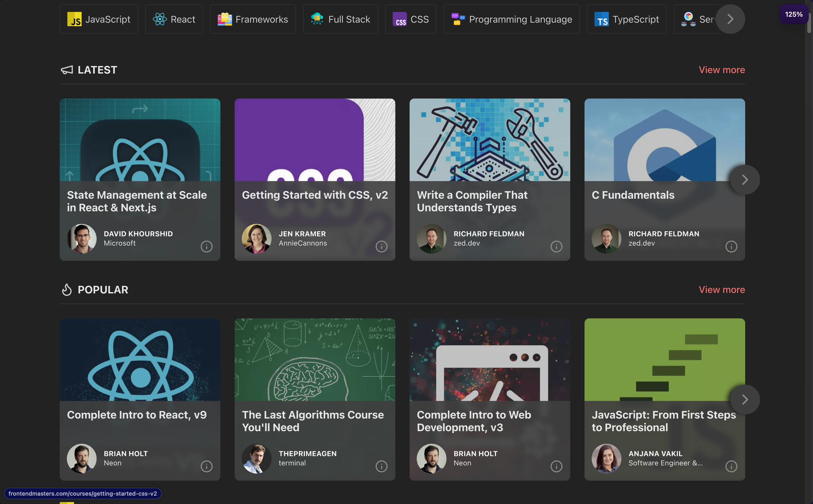
Task: Select the Programming Language topic tab
Action: (512, 19)
